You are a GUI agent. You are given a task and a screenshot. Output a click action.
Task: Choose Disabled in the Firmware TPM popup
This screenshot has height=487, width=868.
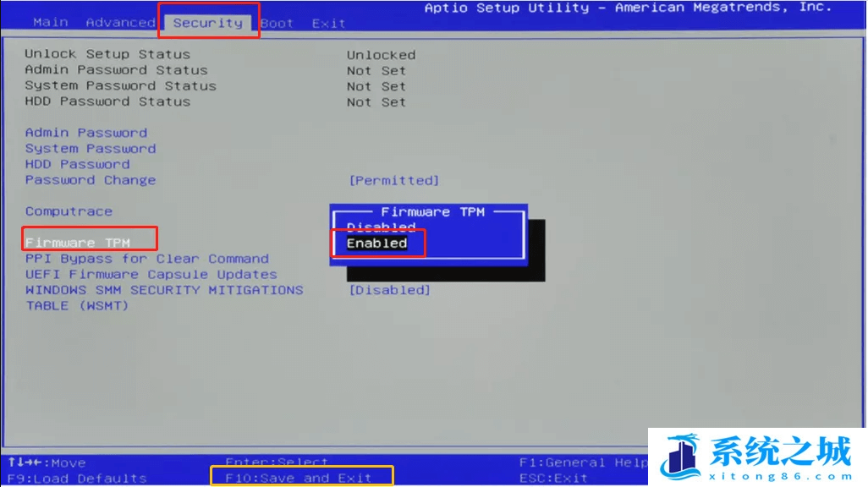(x=382, y=227)
